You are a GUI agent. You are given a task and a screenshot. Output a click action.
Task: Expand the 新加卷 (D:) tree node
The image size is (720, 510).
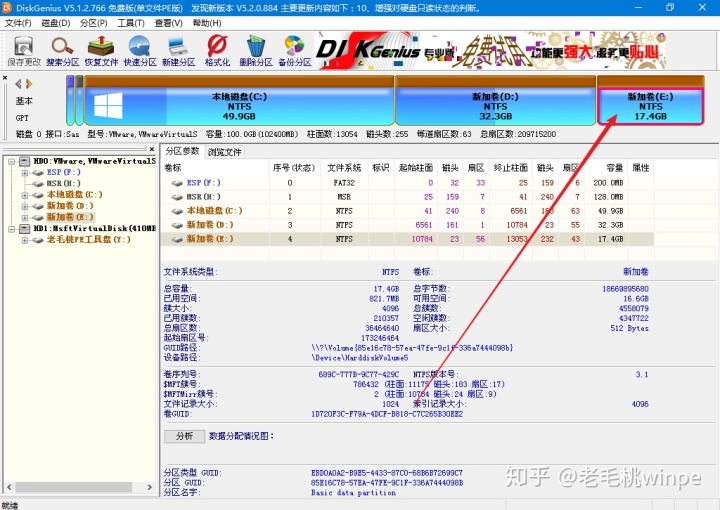(25, 207)
